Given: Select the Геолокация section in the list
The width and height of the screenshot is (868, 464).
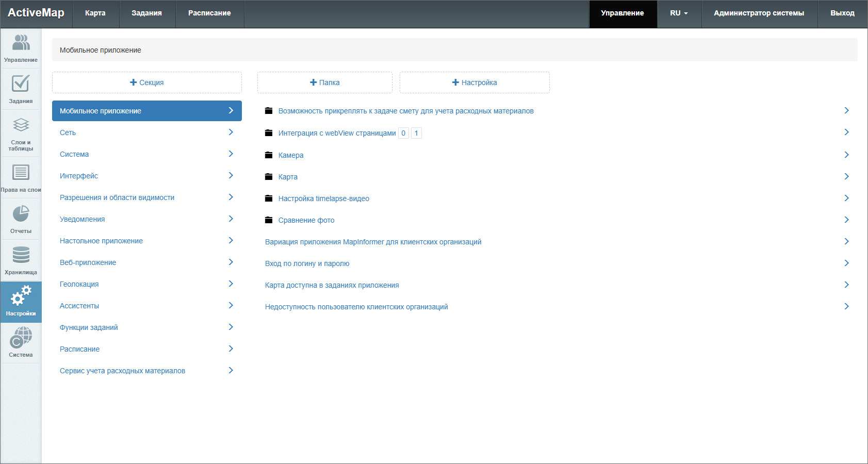Looking at the screenshot, I should point(79,284).
